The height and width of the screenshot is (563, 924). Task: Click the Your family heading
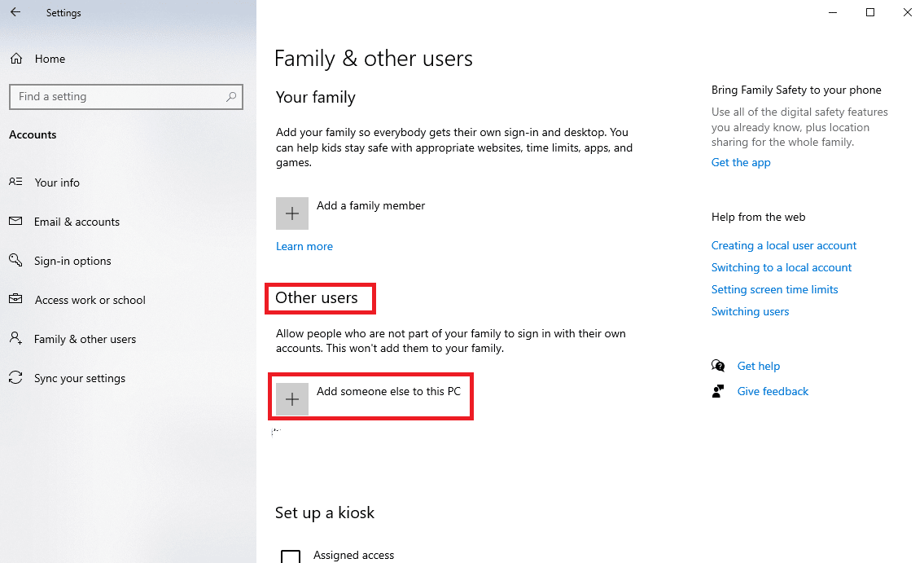315,97
